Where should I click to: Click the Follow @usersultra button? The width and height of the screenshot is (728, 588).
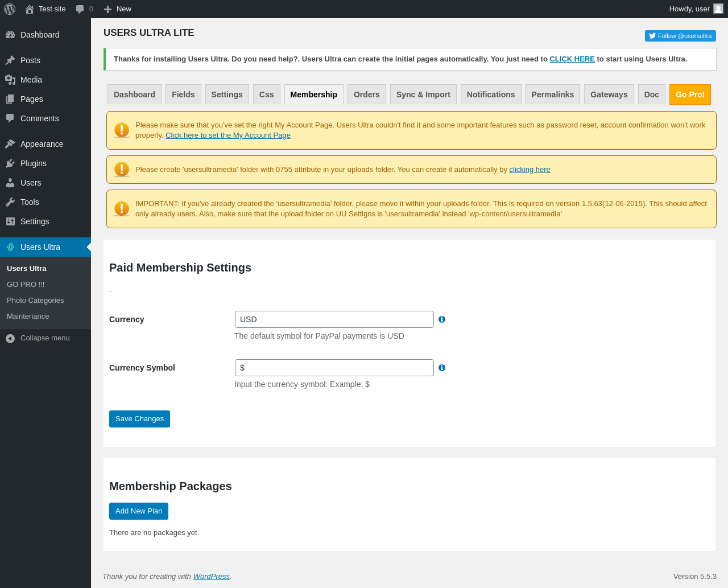(x=680, y=36)
